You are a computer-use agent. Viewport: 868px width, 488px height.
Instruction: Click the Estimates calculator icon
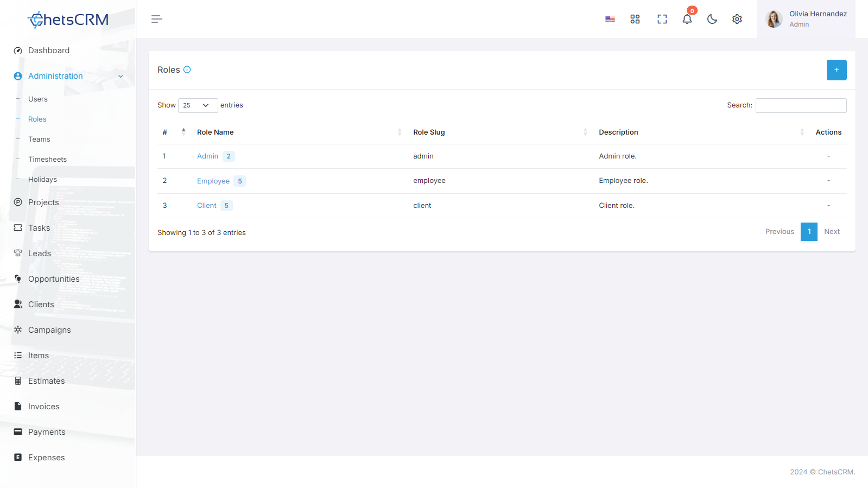point(18,381)
